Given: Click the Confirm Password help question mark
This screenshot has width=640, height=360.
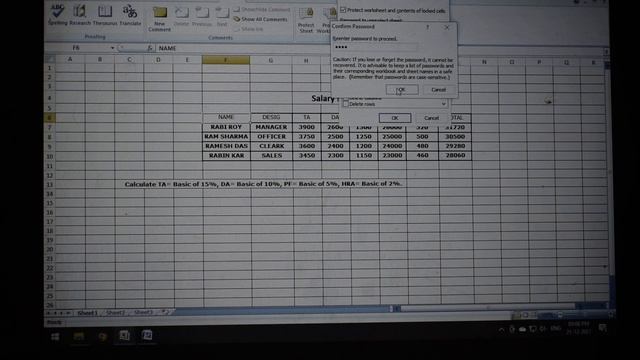Looking at the screenshot, I should 427,27.
